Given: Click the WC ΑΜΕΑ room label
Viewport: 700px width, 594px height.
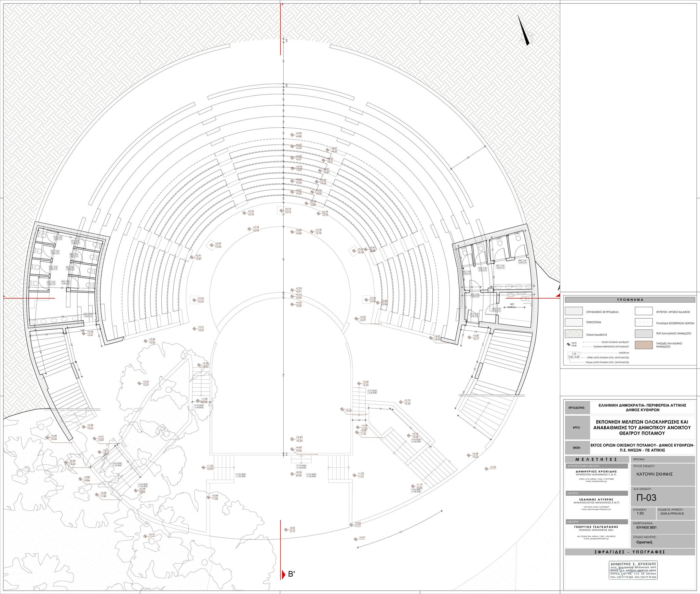Looking at the screenshot, I should (512, 305).
